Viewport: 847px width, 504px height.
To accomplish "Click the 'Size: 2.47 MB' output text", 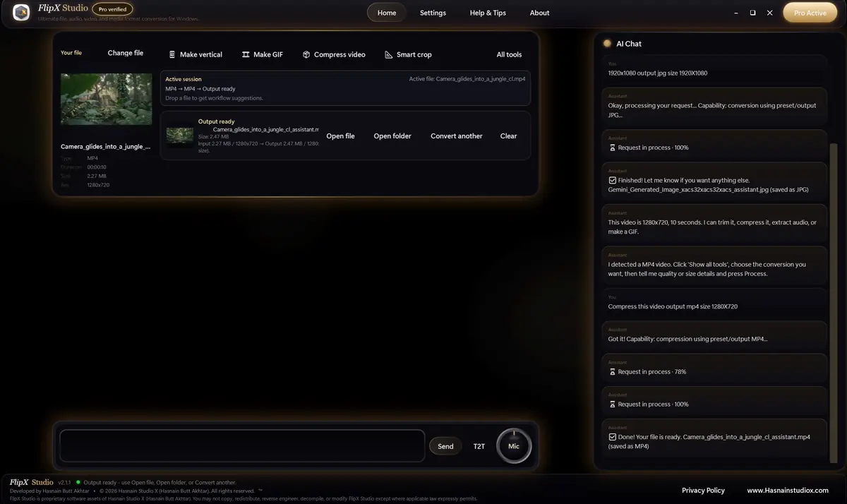I will (x=213, y=136).
